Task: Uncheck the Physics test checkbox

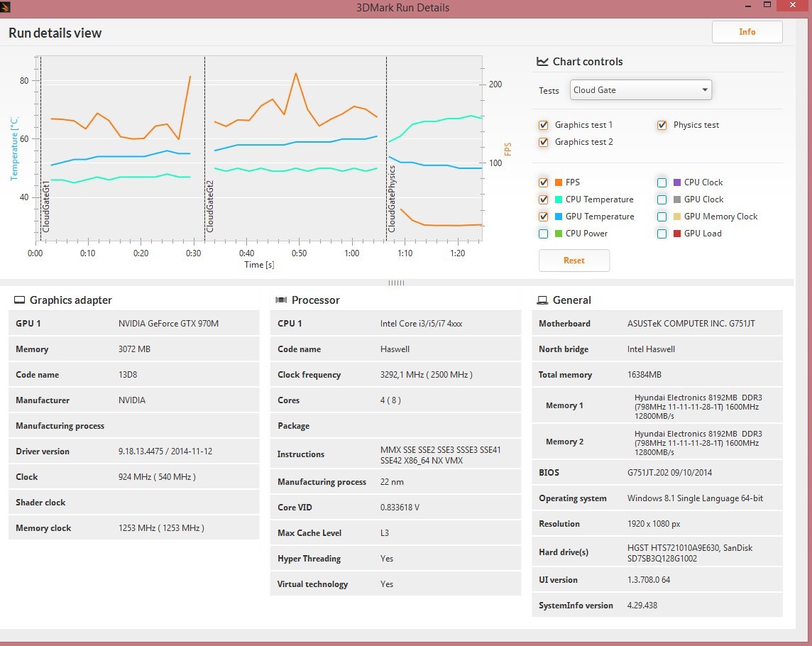Action: (x=662, y=125)
